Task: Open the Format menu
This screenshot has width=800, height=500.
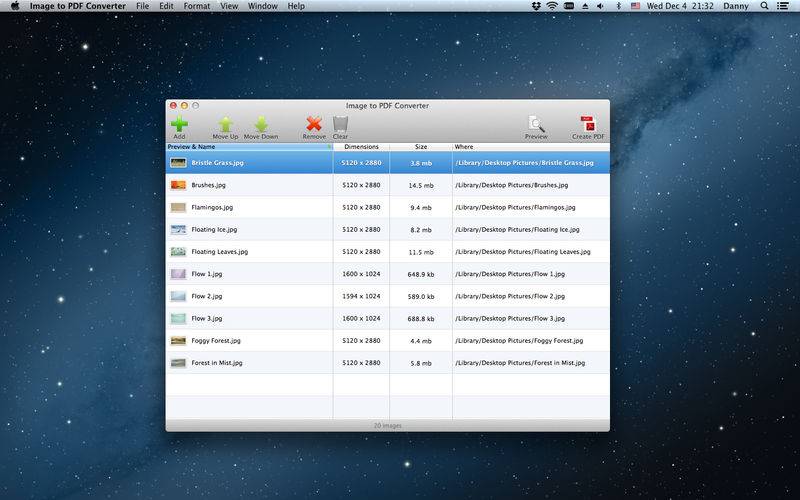Action: click(196, 6)
